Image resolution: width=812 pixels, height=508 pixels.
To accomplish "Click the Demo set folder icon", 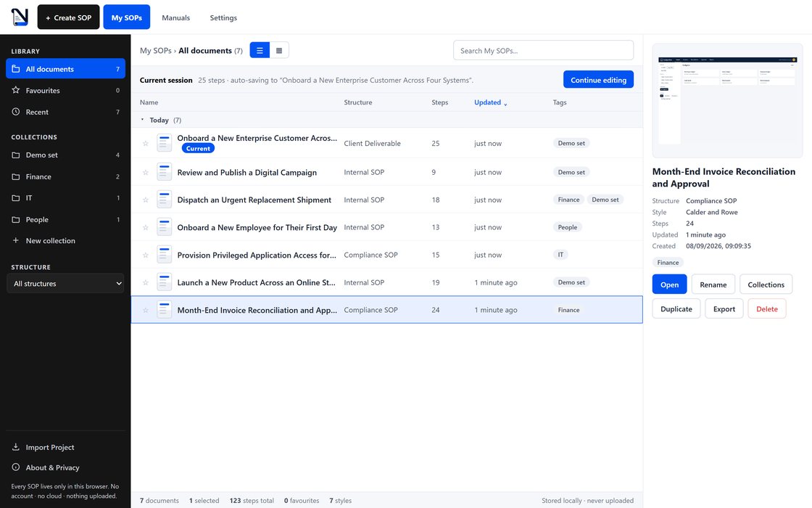I will point(15,155).
